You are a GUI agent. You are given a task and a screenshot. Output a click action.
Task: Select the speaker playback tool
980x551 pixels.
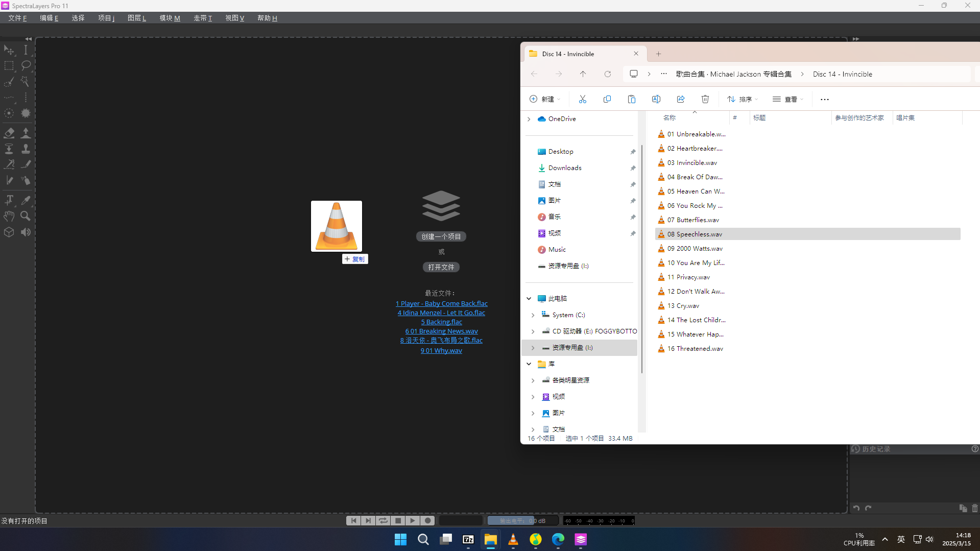pyautogui.click(x=26, y=232)
